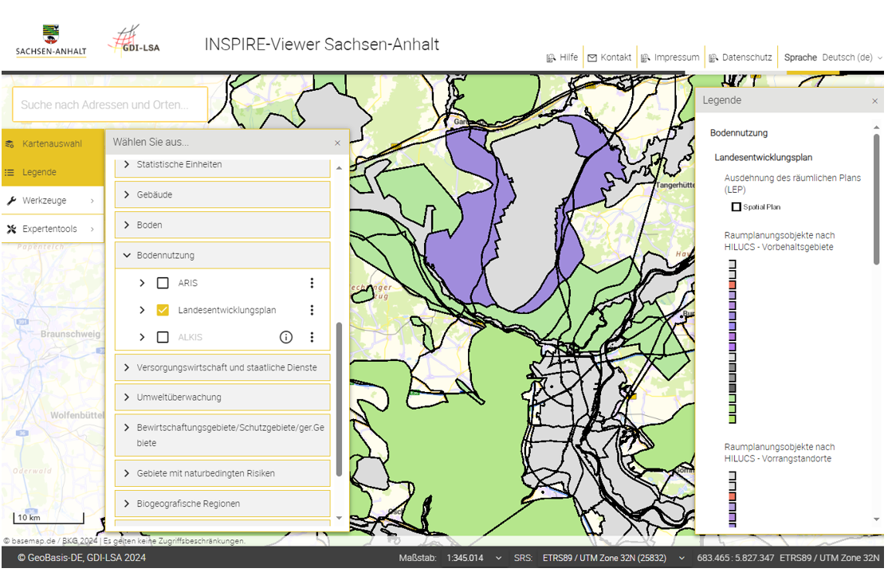Click the Sachsen-Anhalt logo

tap(51, 41)
